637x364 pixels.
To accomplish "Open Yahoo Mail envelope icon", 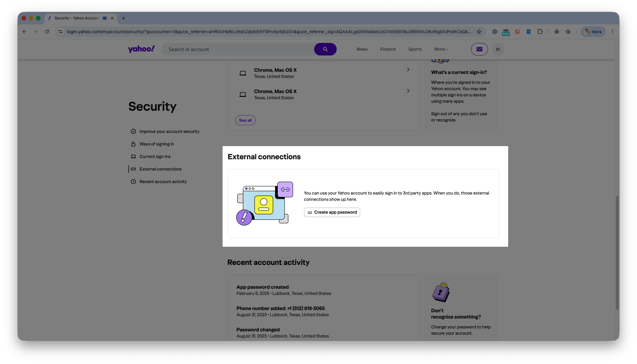I will point(479,49).
